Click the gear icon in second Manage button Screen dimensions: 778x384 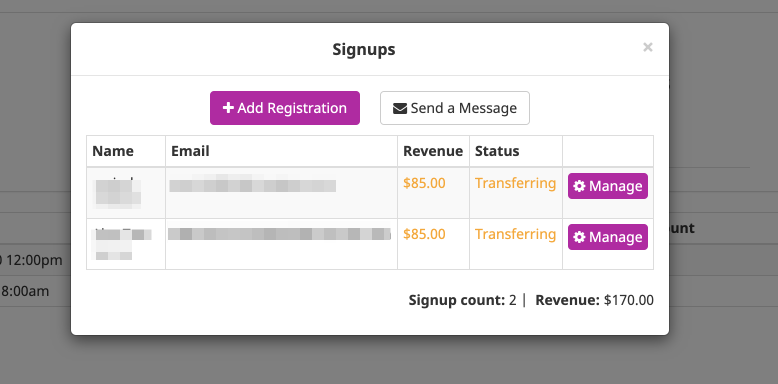(579, 237)
